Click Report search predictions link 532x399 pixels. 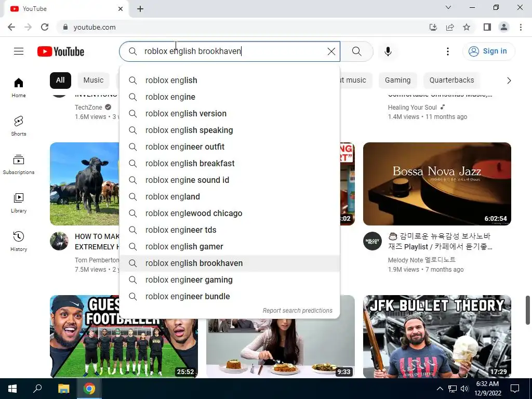pos(298,311)
